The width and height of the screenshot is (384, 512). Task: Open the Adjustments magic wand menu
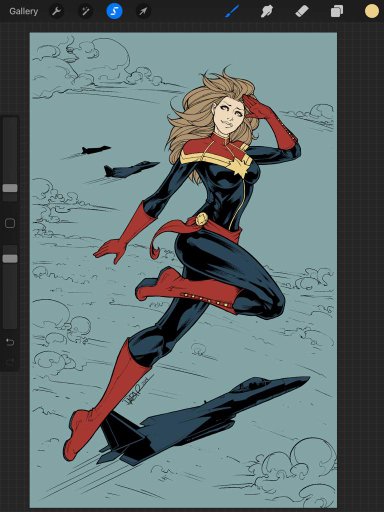(x=85, y=12)
